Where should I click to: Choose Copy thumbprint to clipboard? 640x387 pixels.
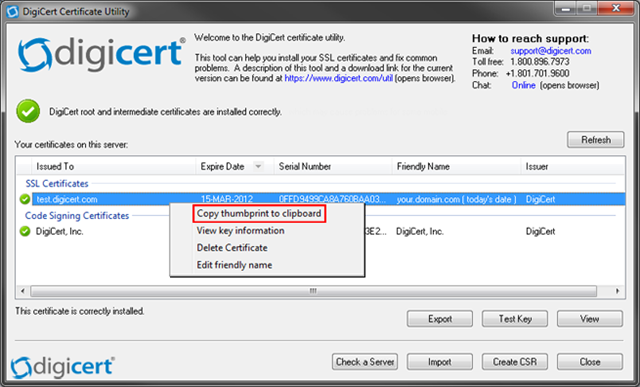click(x=259, y=214)
